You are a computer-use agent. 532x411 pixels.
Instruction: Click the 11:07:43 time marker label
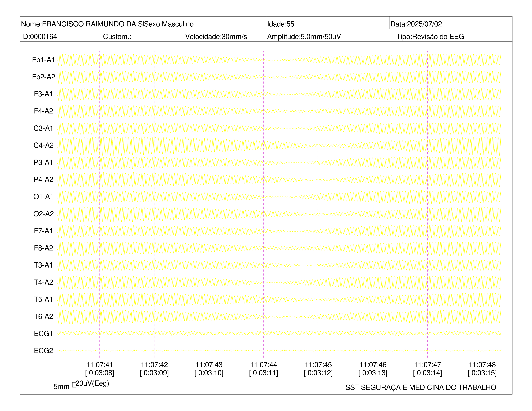tap(209, 365)
